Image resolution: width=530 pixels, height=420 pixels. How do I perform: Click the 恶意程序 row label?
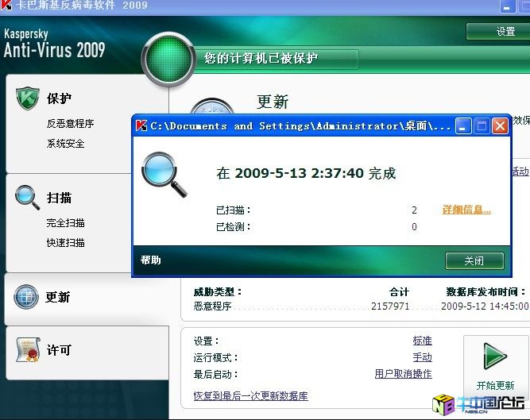(x=212, y=306)
